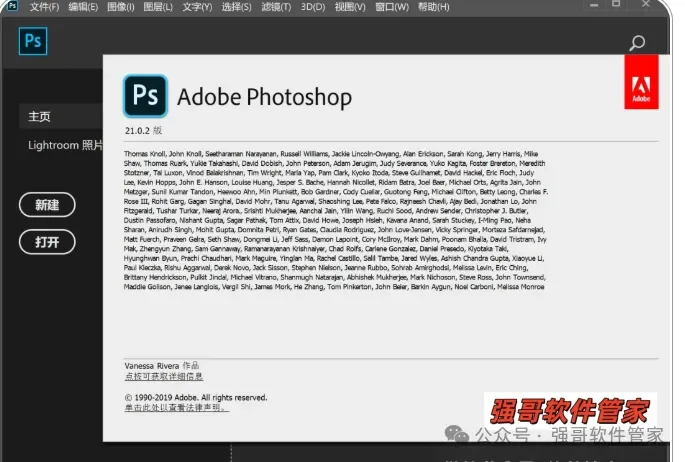Click the search magnifier icon
The width and height of the screenshot is (685, 462).
637,43
